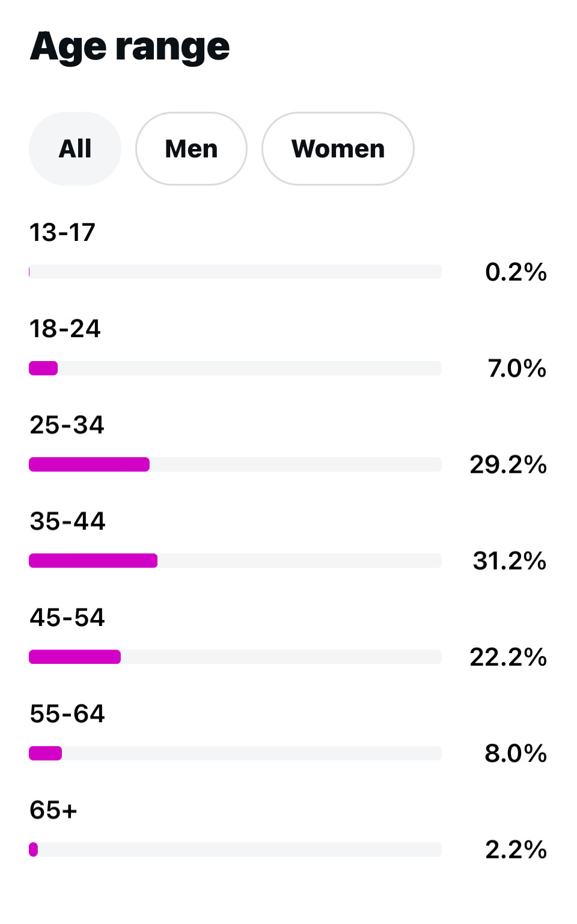The image size is (577, 924).
Task: Switch to the Women tab
Action: coord(338,148)
